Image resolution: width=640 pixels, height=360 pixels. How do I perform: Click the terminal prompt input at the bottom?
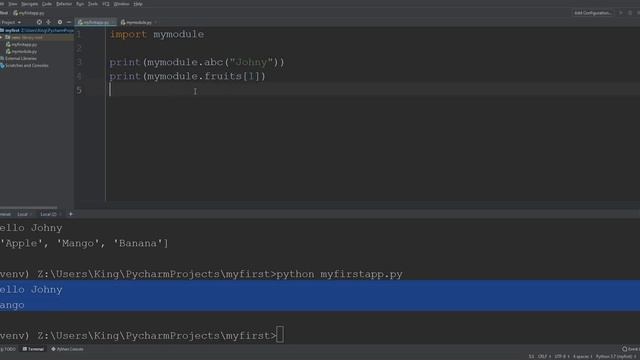click(x=280, y=335)
